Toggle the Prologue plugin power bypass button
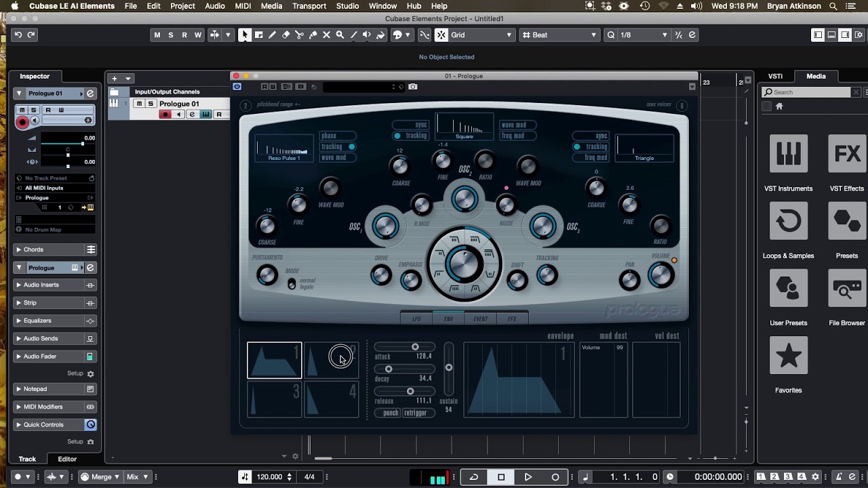Screen dimensions: 868x488 (237, 87)
